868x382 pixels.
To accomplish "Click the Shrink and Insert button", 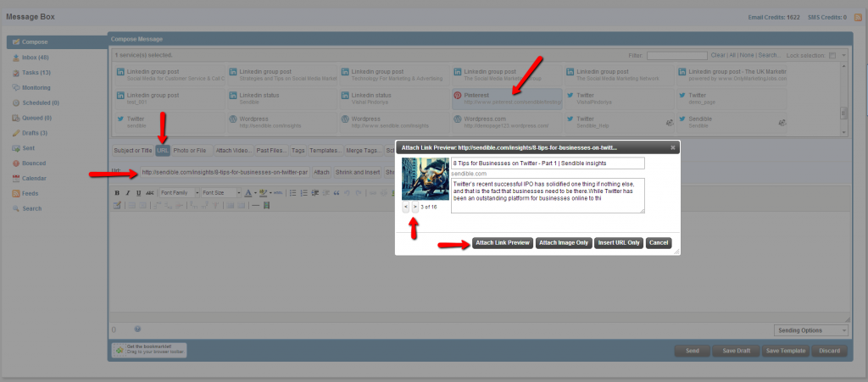I will 358,173.
